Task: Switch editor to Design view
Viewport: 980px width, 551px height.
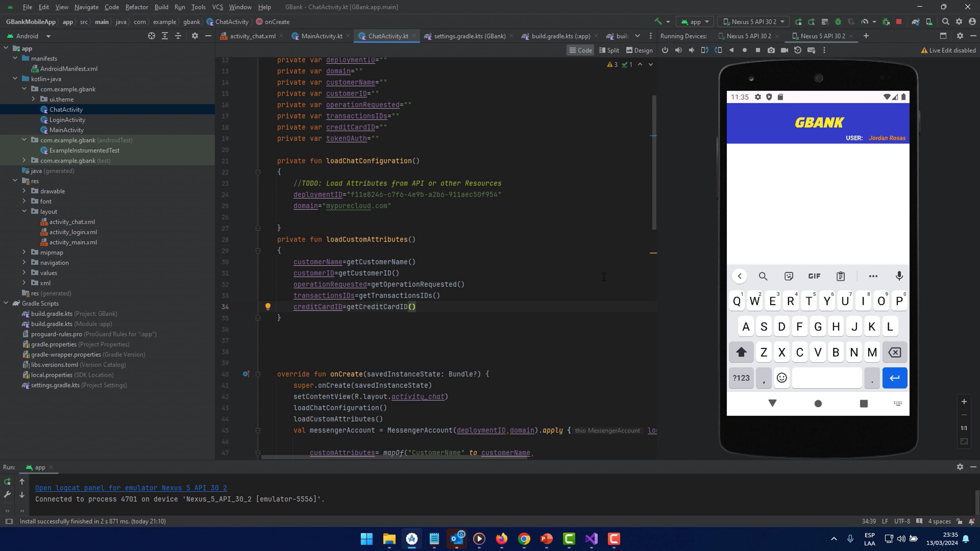Action: tap(639, 50)
